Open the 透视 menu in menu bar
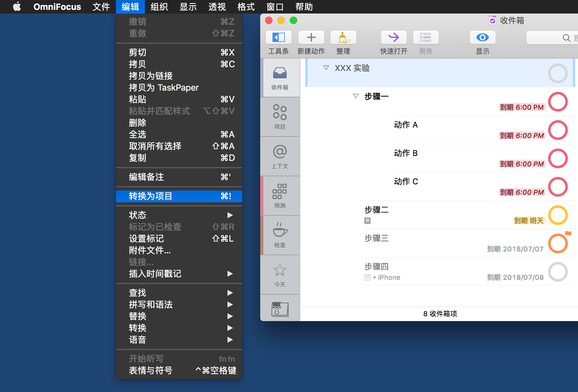578x392 pixels. [217, 7]
